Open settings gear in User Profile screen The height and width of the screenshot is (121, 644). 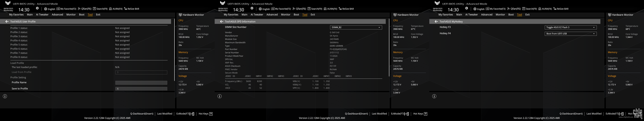click(x=37, y=8)
